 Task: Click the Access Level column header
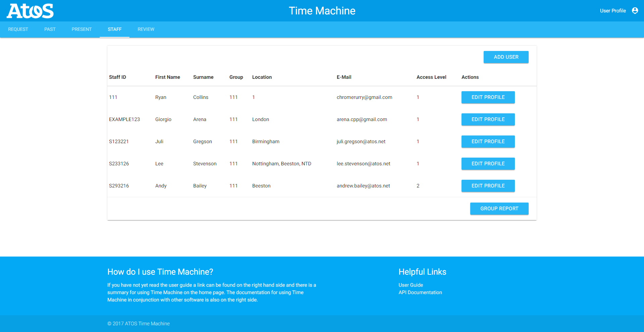(431, 77)
